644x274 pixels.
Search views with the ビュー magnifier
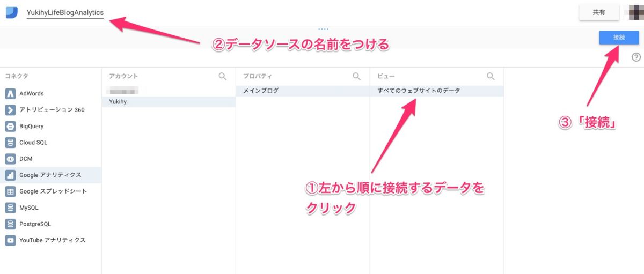(491, 77)
